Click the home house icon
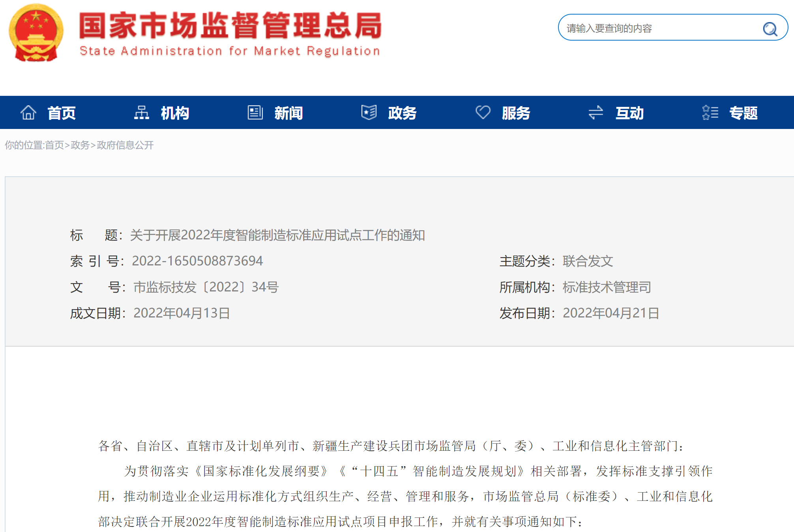This screenshot has height=532, width=794. (x=28, y=113)
